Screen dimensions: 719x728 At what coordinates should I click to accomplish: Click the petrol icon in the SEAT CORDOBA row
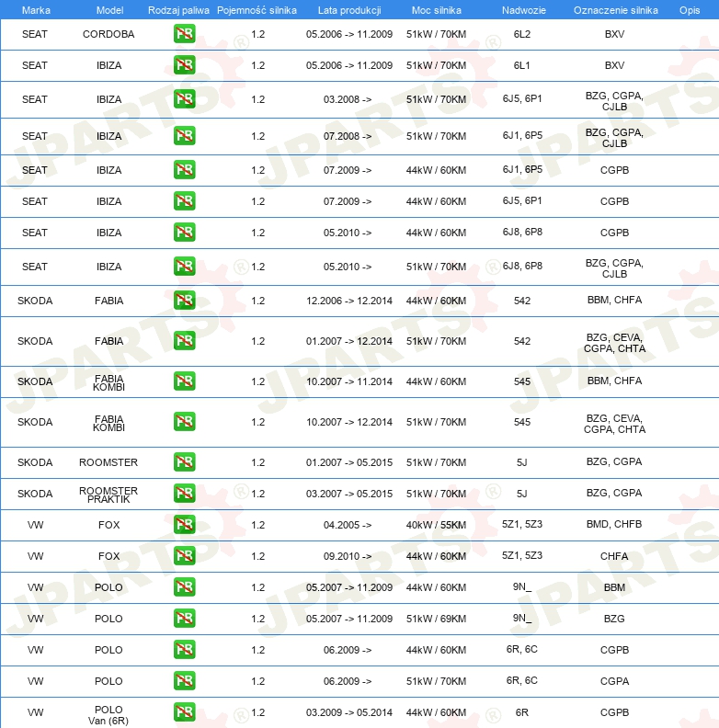click(x=185, y=34)
